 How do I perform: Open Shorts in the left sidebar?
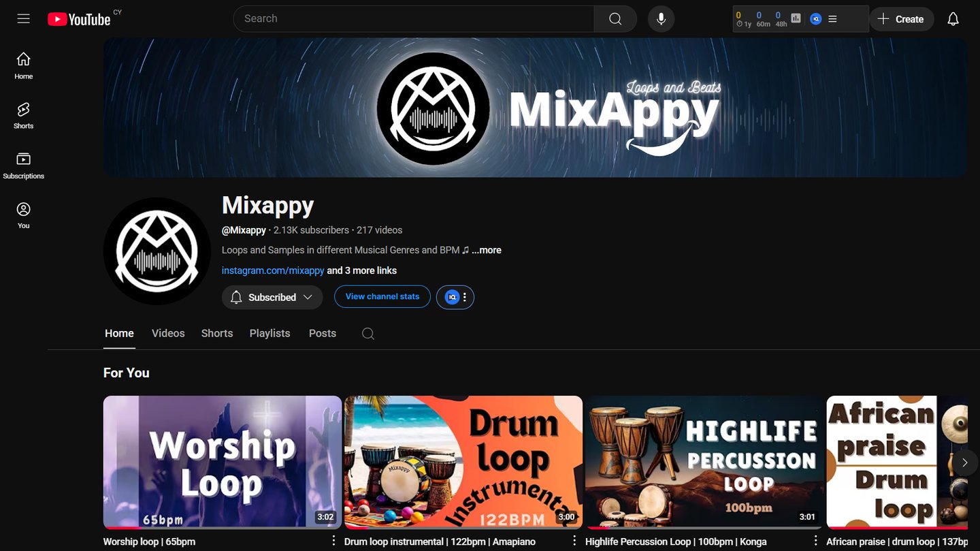(24, 116)
